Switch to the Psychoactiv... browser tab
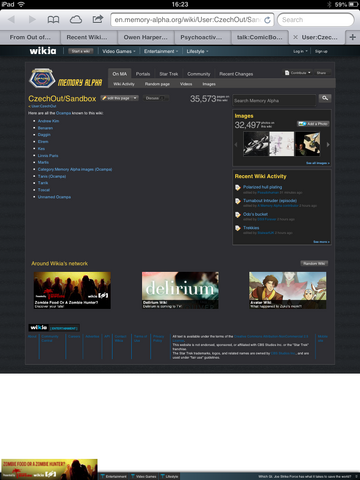This screenshot has width=360, height=480. click(202, 37)
